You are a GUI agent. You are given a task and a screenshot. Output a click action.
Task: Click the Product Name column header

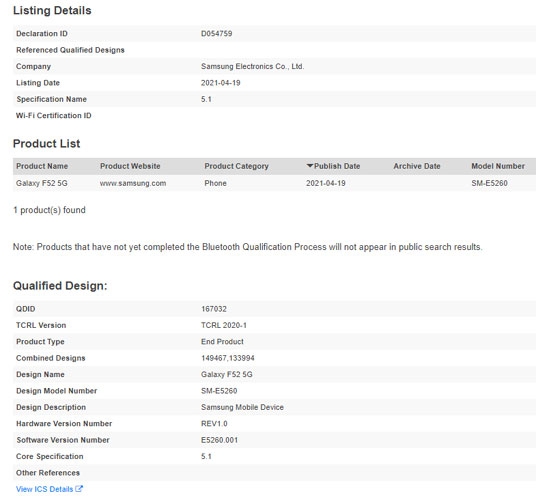(x=42, y=166)
